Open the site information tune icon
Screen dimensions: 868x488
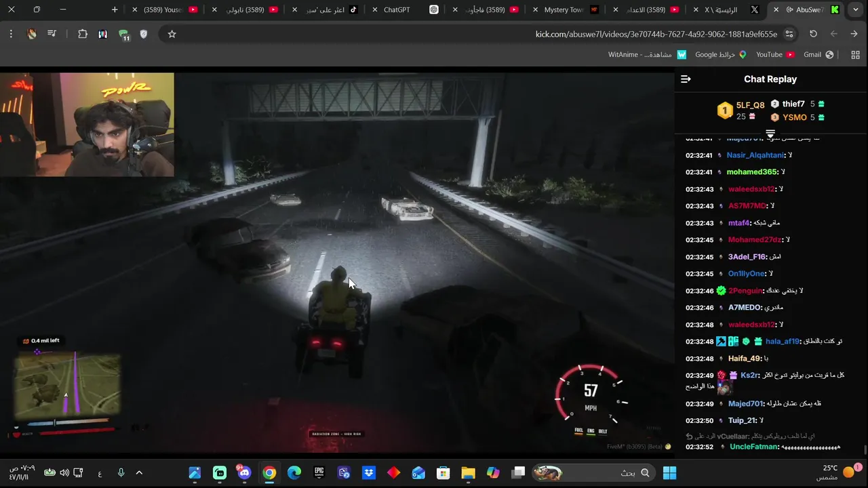tap(789, 34)
